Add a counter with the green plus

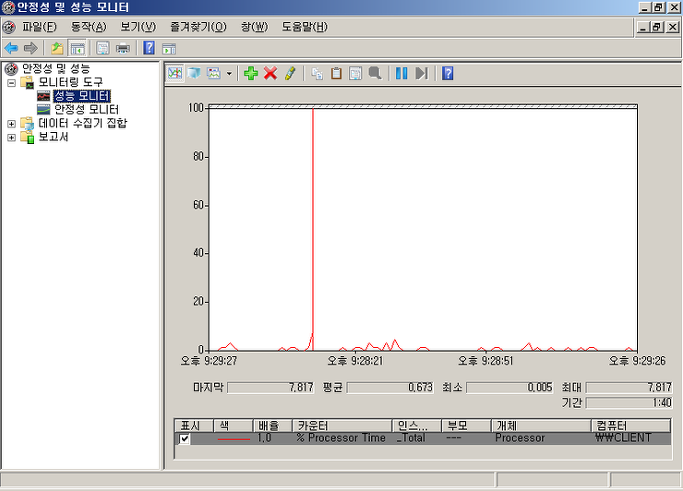point(251,73)
